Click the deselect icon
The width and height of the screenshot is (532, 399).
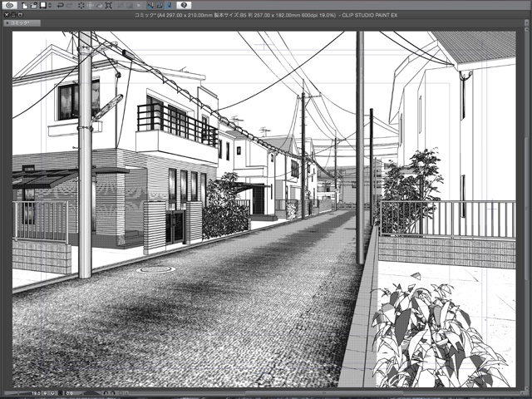click(x=121, y=5)
